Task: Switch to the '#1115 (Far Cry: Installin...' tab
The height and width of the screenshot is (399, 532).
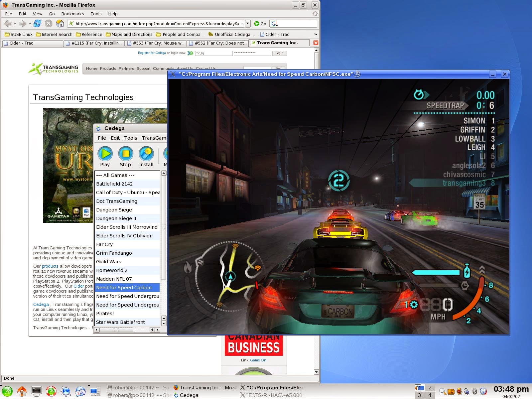Action: (94, 43)
